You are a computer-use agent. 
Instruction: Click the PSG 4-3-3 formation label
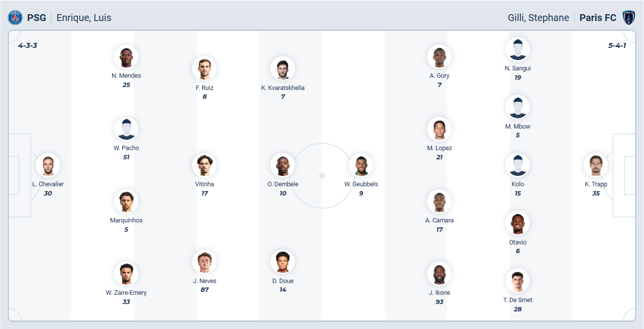click(x=27, y=45)
